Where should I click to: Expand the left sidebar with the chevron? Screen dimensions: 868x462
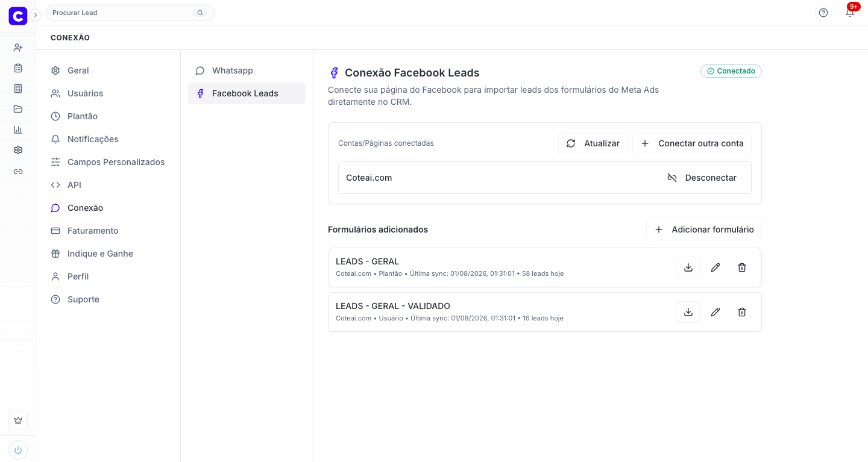[36, 15]
